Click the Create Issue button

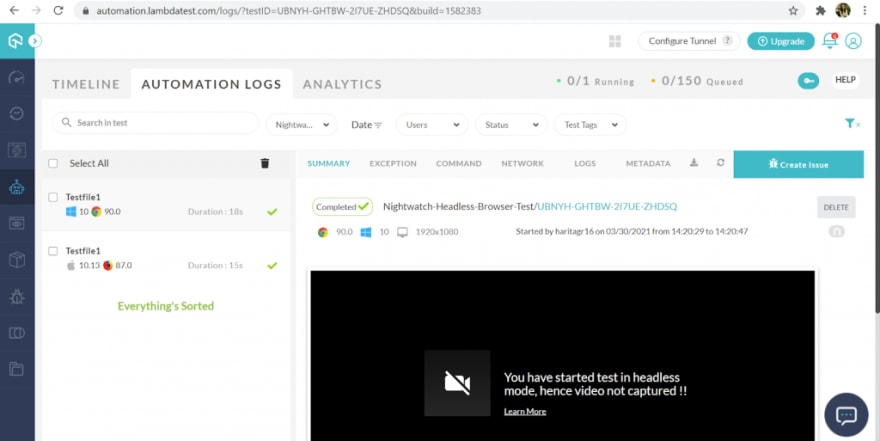pos(799,164)
